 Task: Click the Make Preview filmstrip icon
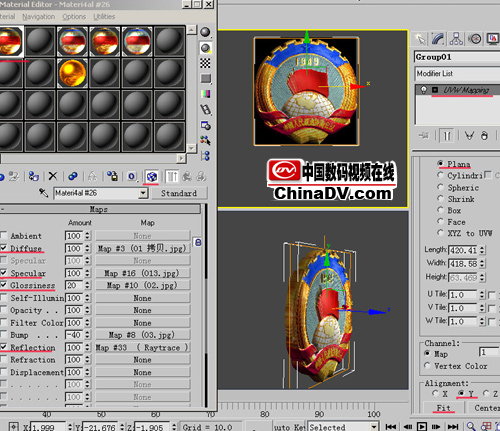(205, 110)
